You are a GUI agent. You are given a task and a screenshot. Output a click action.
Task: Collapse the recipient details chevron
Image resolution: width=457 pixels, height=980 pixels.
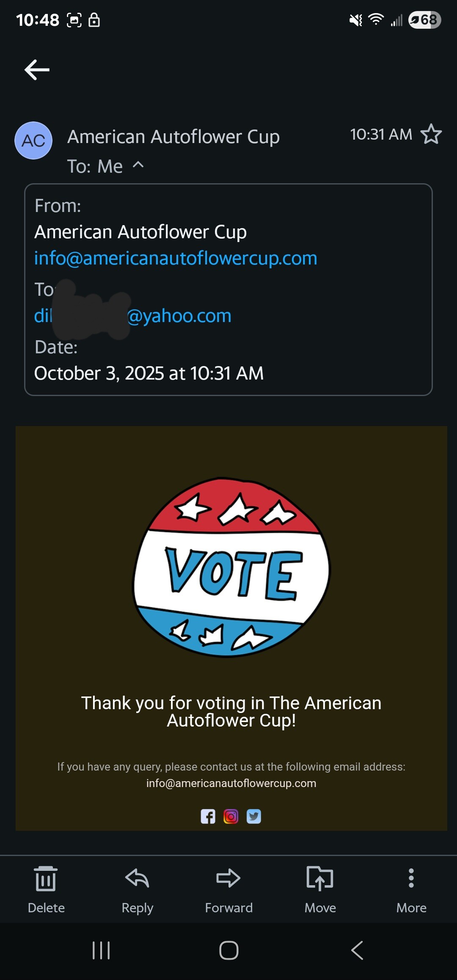[138, 165]
